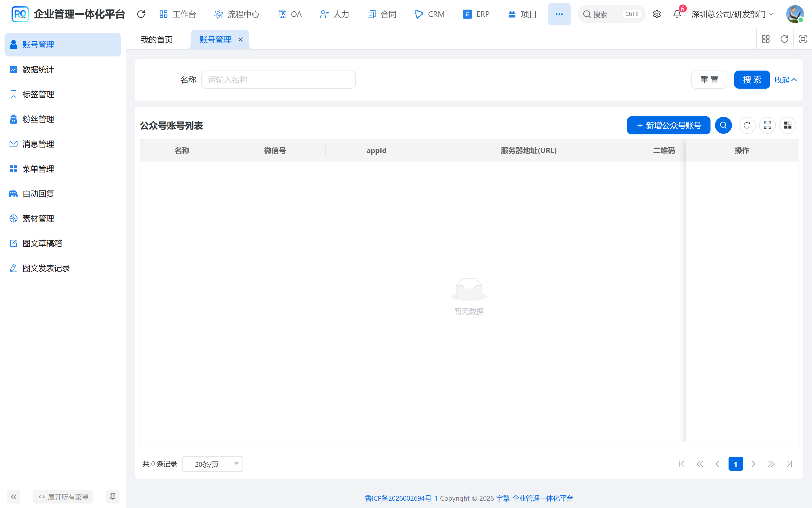Open 素材管理 in the sidebar

click(x=63, y=219)
